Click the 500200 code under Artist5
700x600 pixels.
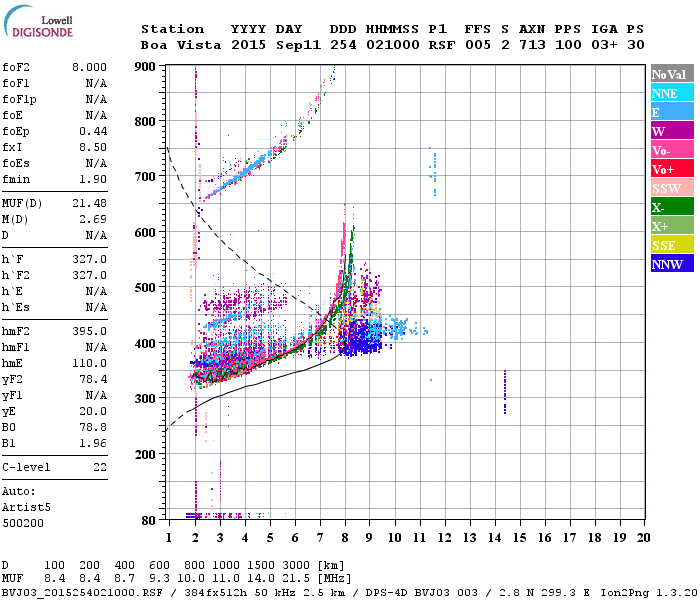(x=23, y=523)
